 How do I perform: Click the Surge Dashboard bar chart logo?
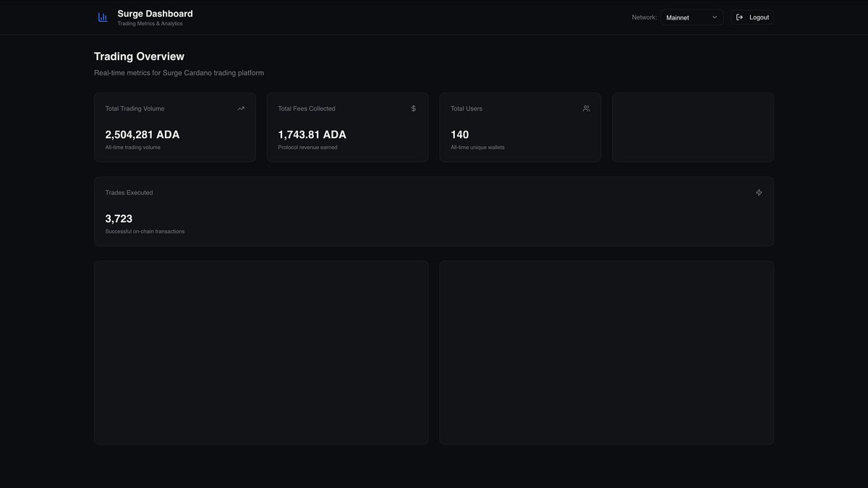(103, 17)
